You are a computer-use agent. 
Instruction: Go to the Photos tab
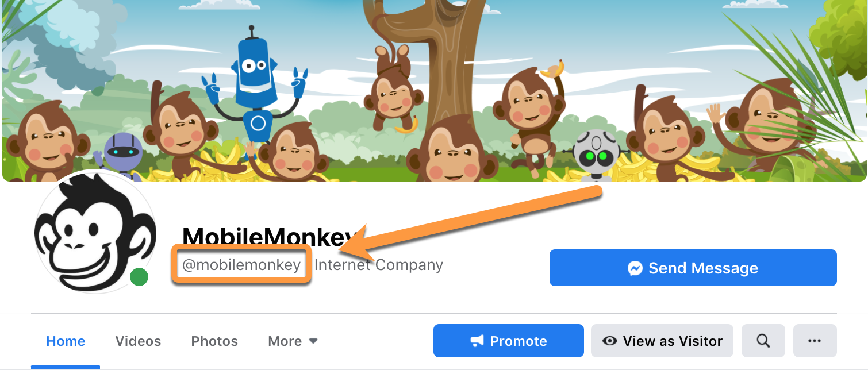click(214, 341)
